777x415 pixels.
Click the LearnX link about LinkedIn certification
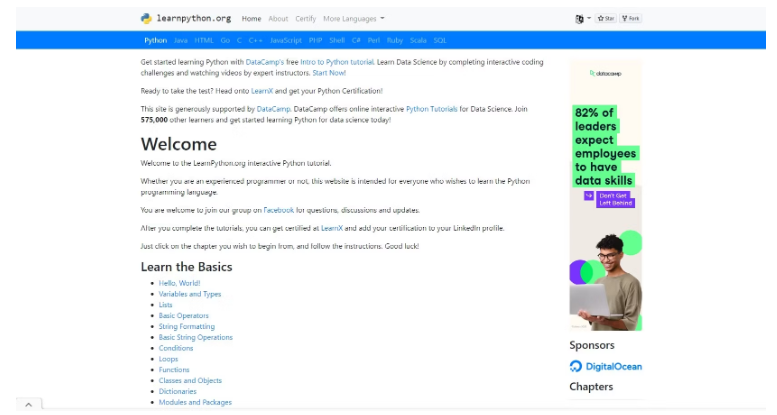tap(332, 229)
